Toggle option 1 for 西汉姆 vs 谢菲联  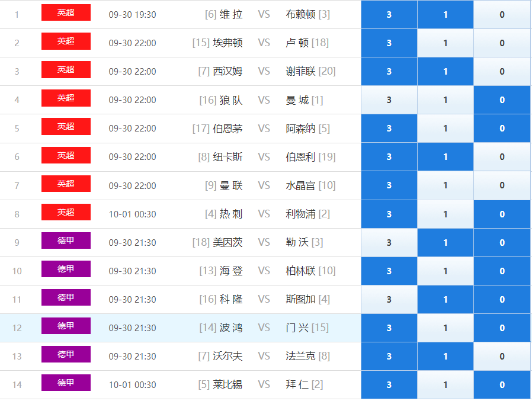446,71
